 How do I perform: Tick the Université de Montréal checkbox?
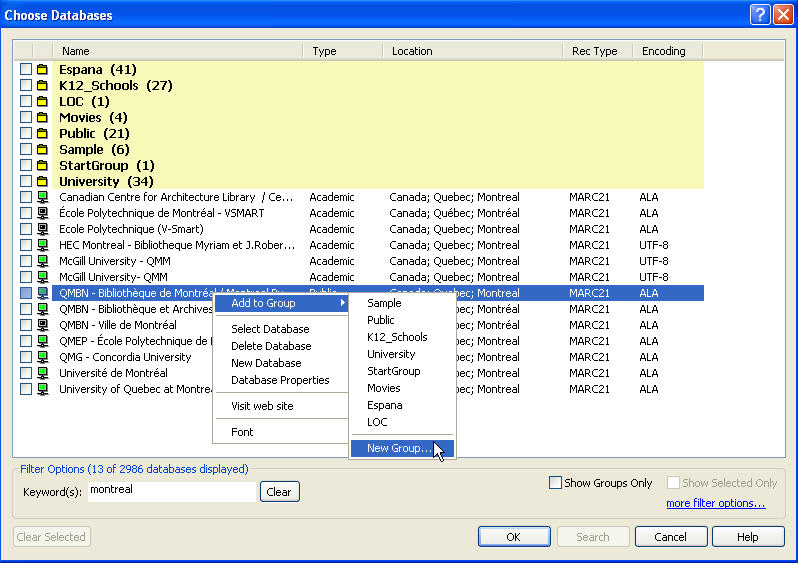(25, 373)
